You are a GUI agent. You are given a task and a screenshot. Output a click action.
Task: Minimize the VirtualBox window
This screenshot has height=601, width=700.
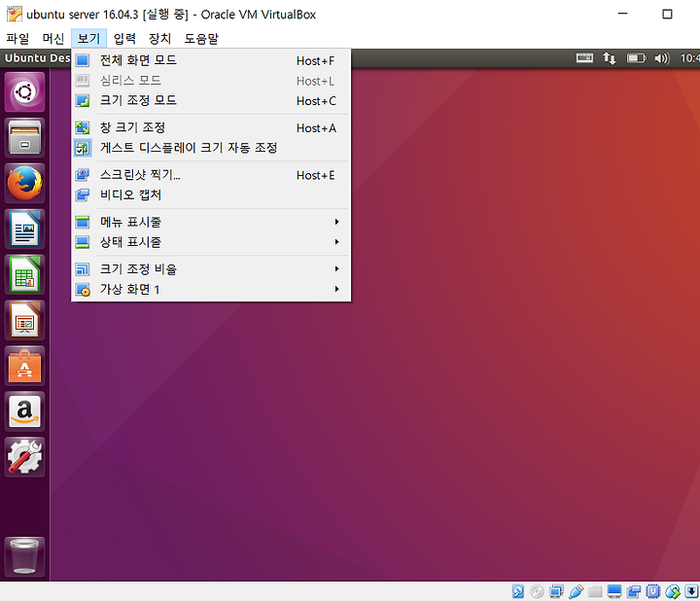pyautogui.click(x=623, y=14)
